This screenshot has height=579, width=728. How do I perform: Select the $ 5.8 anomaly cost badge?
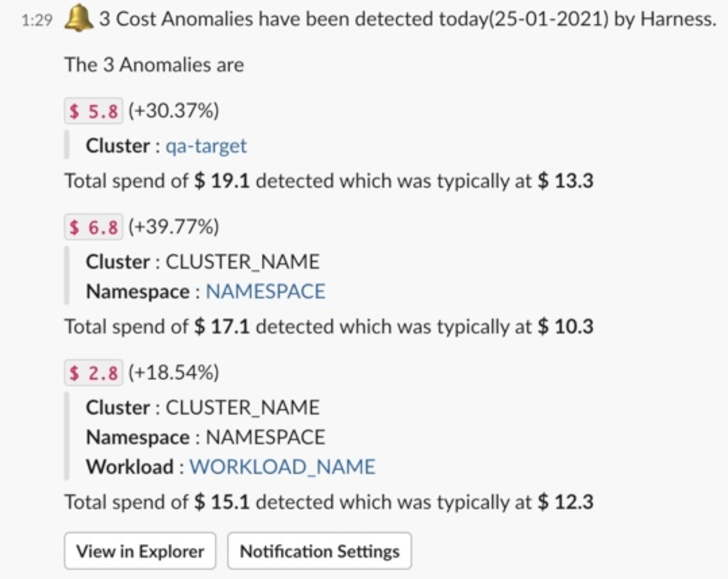click(94, 110)
